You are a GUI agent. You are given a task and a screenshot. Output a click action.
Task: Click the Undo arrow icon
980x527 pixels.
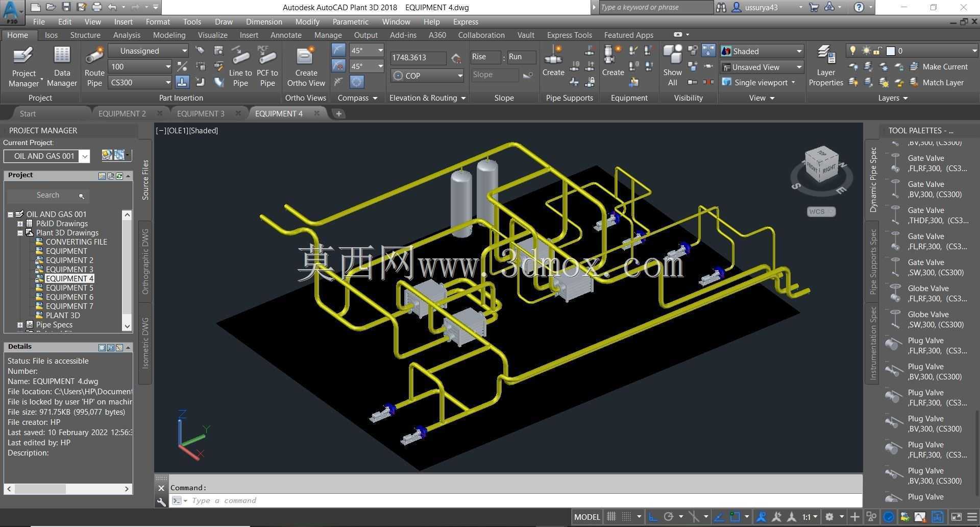(112, 7)
